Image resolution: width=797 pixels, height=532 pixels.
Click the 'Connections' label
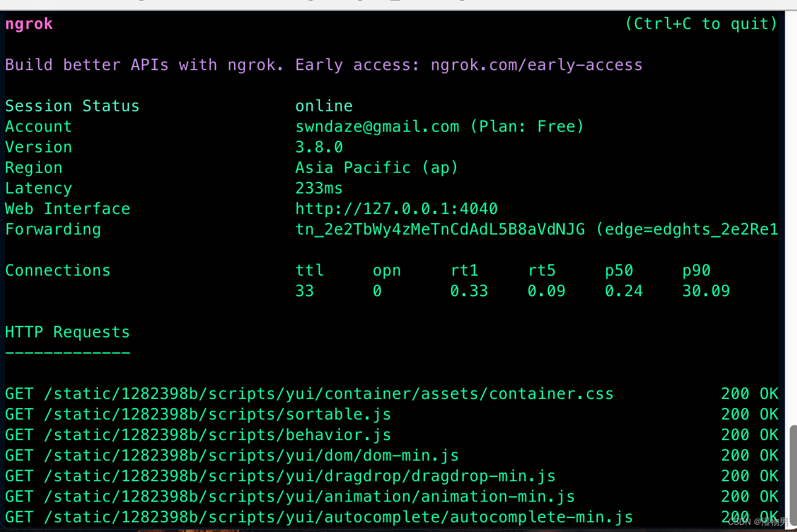click(x=58, y=270)
